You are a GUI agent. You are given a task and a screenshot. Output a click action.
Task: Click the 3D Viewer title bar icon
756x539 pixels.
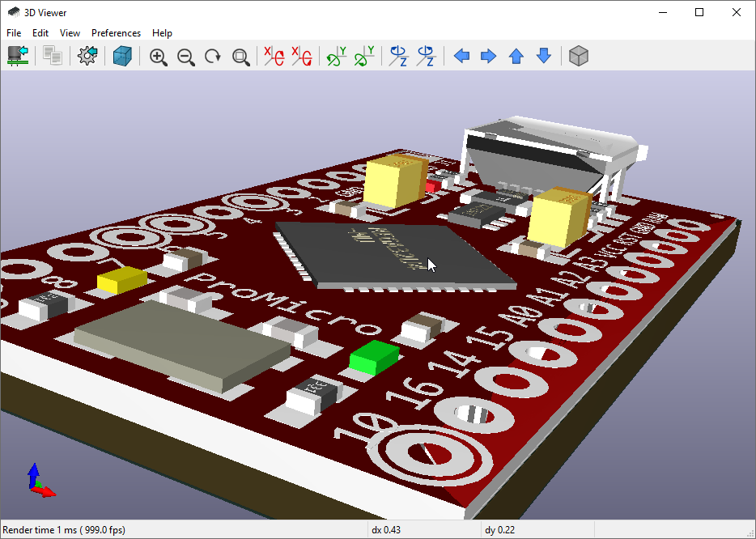click(x=14, y=12)
